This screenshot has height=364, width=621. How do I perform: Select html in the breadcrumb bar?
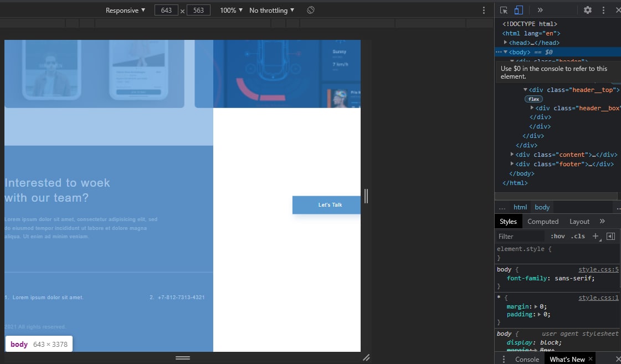(520, 207)
